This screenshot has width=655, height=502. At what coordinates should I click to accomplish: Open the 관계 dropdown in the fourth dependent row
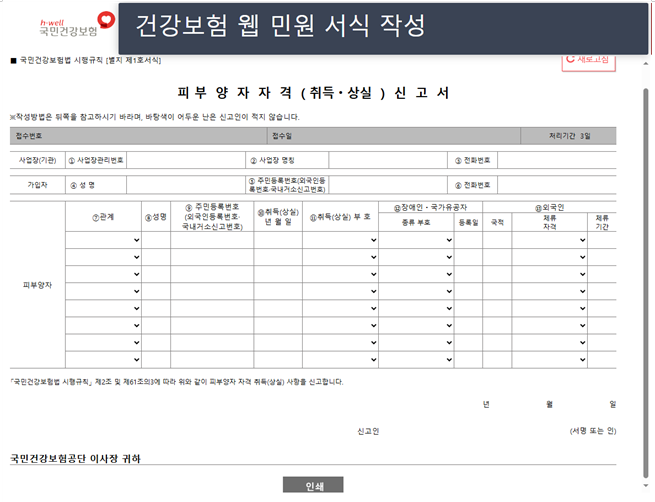(103, 292)
